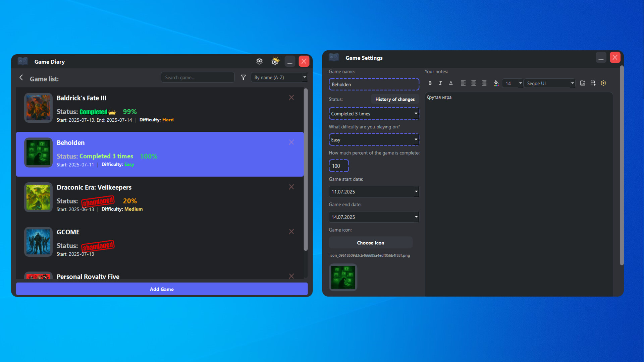The width and height of the screenshot is (644, 362).
Task: Open the By name (A-Z) sort dropdown
Action: pos(279,77)
